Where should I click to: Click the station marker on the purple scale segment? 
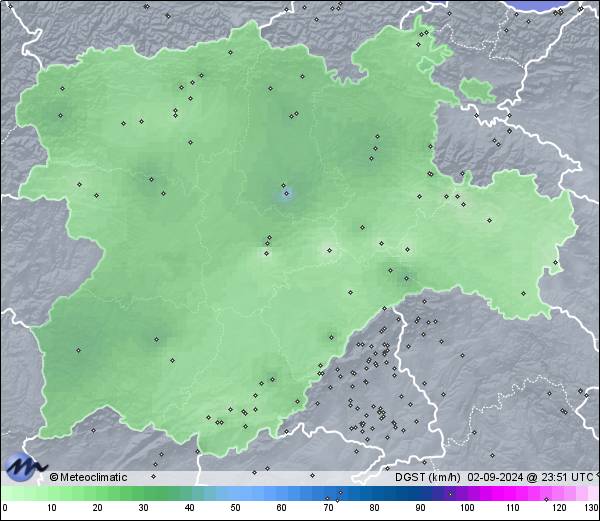[x=450, y=494]
